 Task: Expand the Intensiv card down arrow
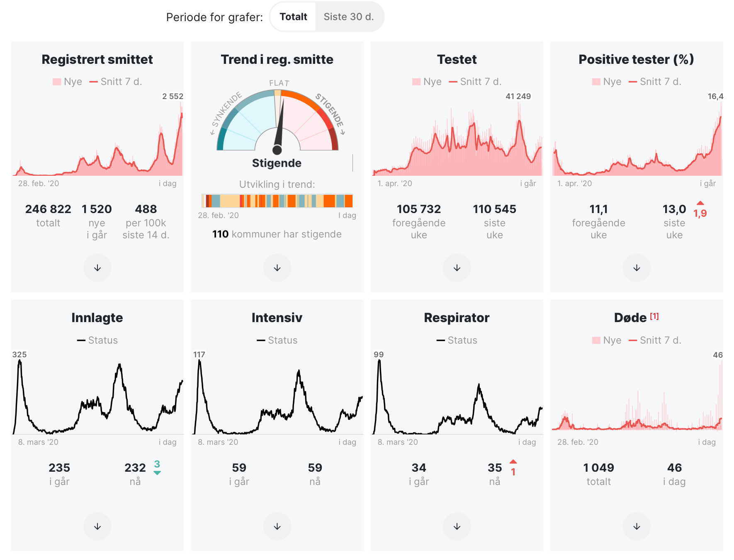(x=277, y=526)
